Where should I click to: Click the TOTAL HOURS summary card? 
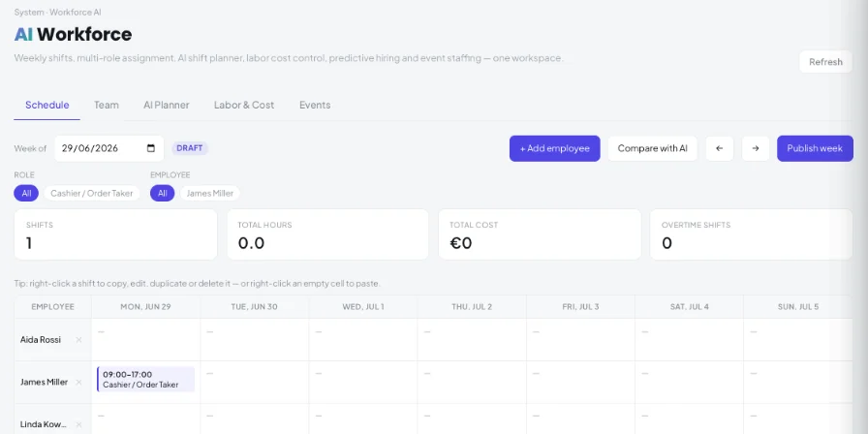327,234
